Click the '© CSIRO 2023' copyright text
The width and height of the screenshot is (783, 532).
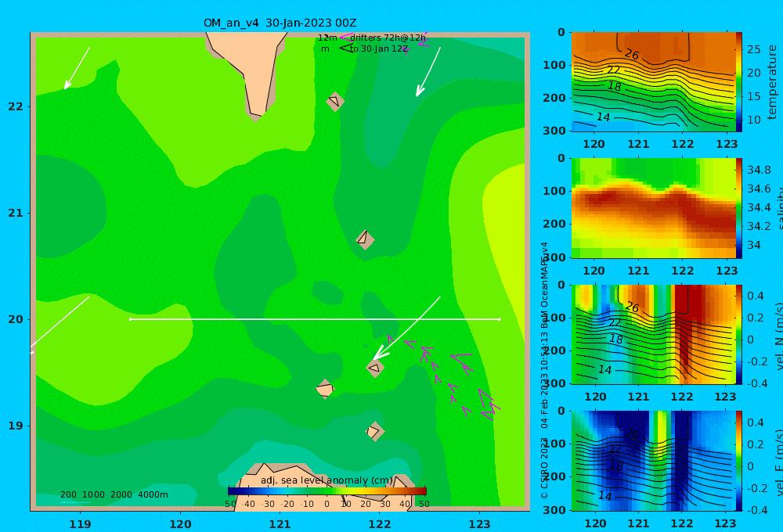(544, 468)
